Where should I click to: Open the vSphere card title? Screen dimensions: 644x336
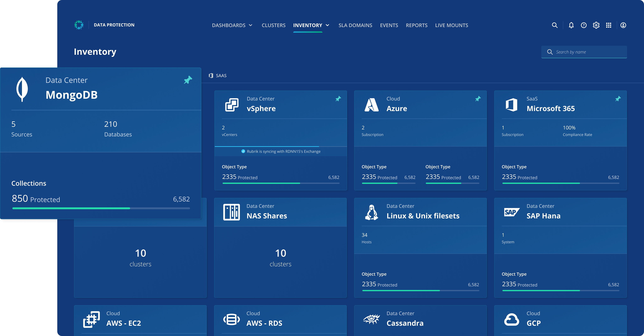coord(261,108)
